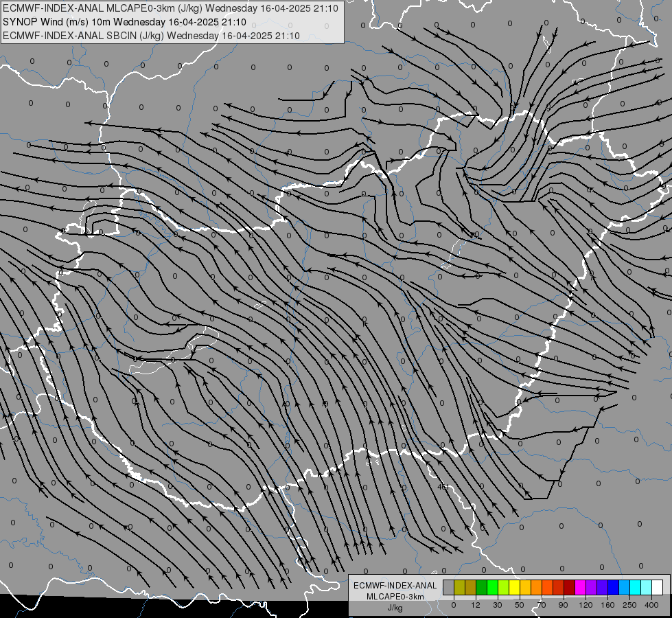
Task: Click the olive-yellow legend swatch right of gray
Action: point(459,587)
